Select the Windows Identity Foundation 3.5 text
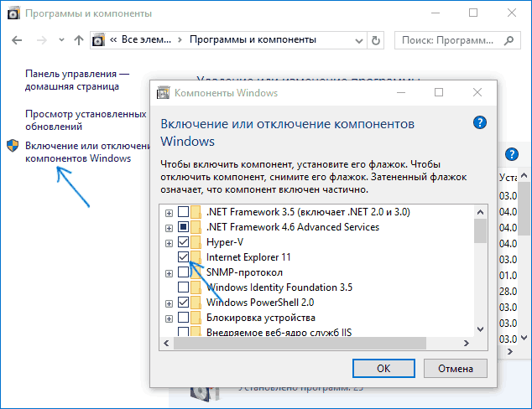The height and width of the screenshot is (409, 532). 279,287
